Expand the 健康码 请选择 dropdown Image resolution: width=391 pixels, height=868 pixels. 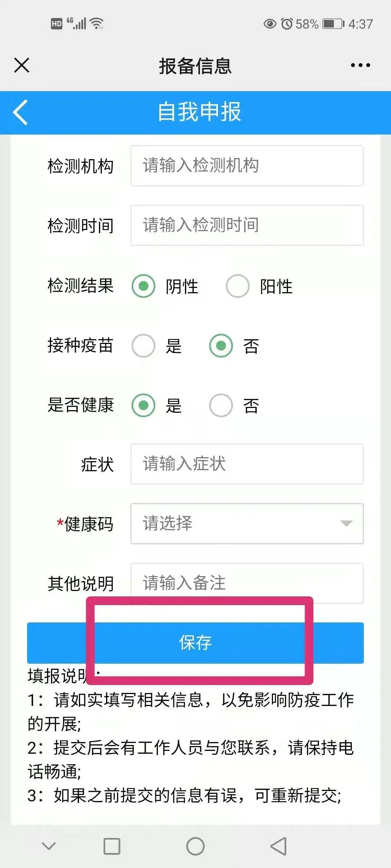coord(247,524)
